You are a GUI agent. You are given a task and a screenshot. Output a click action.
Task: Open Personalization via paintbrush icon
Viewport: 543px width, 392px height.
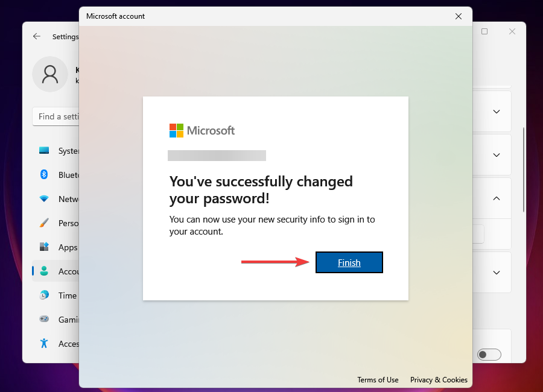click(x=44, y=223)
